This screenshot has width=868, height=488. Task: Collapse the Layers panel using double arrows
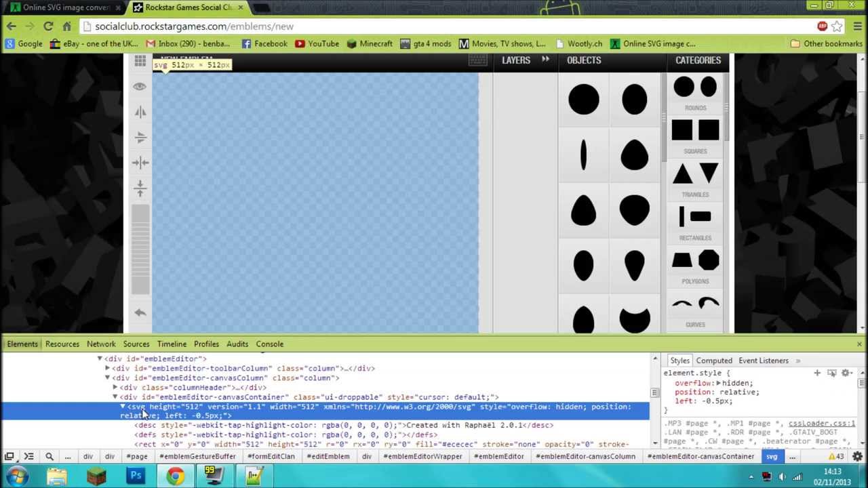(545, 60)
